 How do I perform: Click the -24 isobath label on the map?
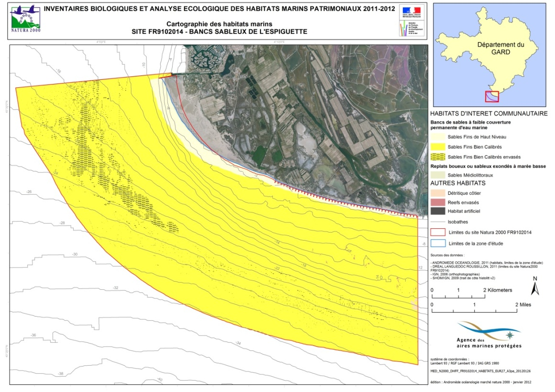[x=55, y=173]
